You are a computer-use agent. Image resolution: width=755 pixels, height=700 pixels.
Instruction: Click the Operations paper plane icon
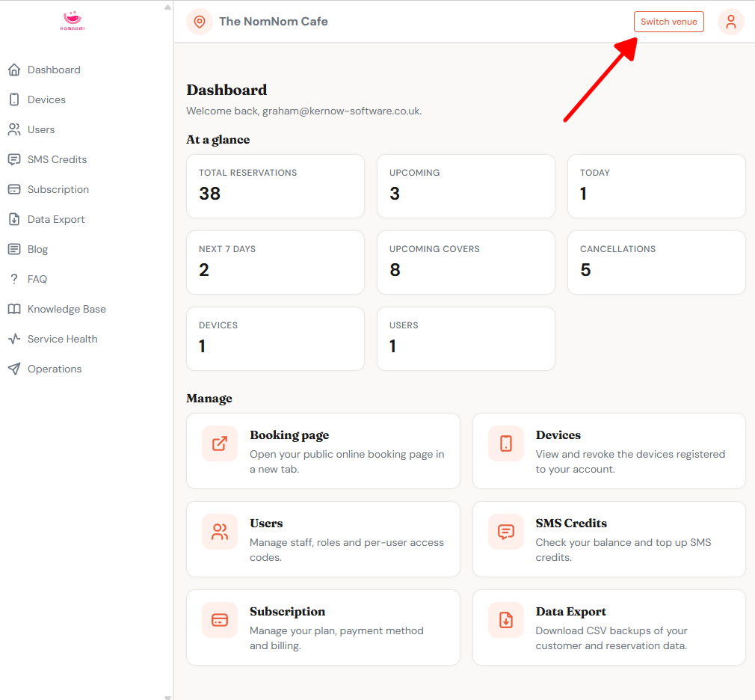click(14, 369)
